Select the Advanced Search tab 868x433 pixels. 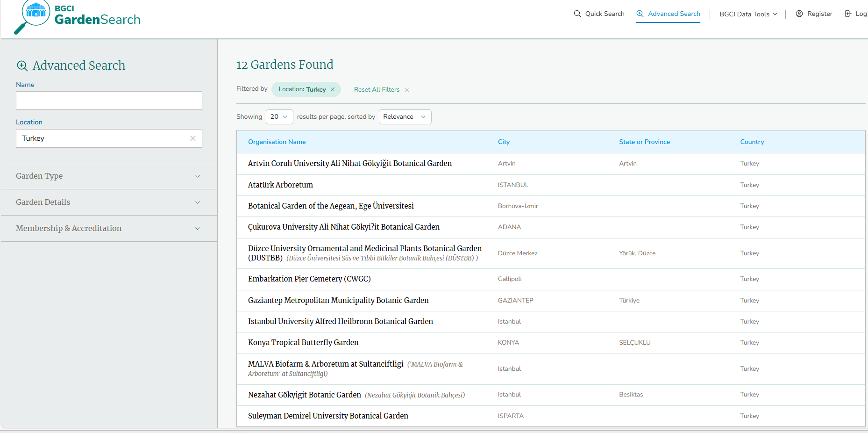[x=668, y=14]
